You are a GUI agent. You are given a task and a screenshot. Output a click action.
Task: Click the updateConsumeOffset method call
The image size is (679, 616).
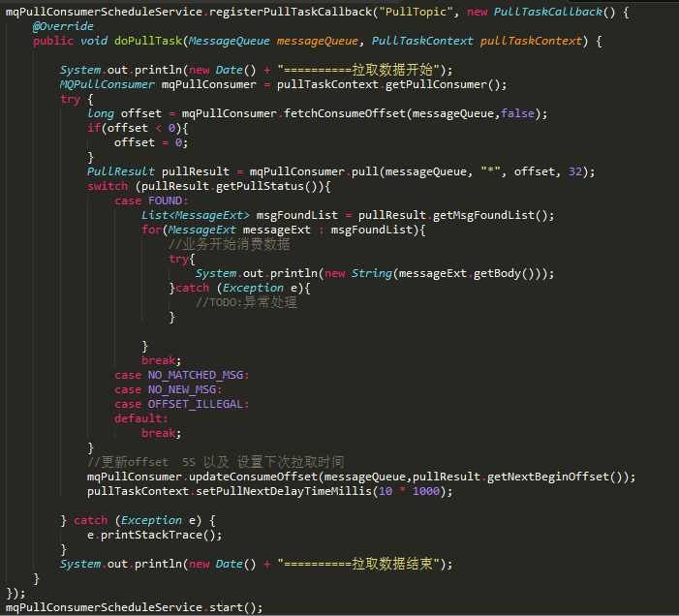point(253,477)
